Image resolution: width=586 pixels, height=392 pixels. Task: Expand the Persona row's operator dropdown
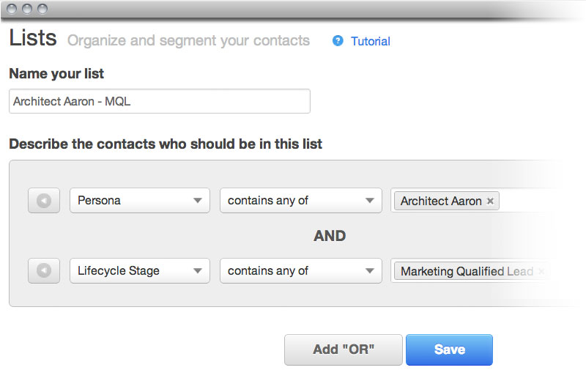tap(300, 201)
